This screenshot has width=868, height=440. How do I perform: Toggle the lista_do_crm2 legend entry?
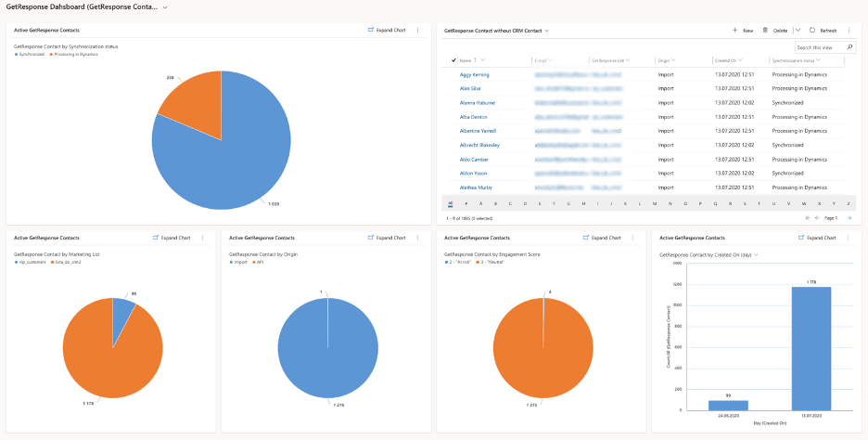65,262
